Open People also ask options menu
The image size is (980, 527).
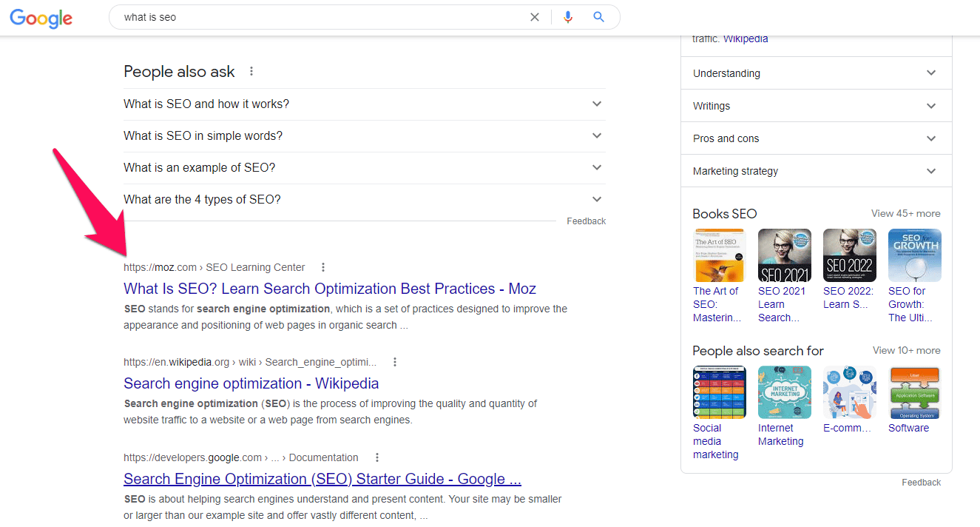pyautogui.click(x=251, y=72)
